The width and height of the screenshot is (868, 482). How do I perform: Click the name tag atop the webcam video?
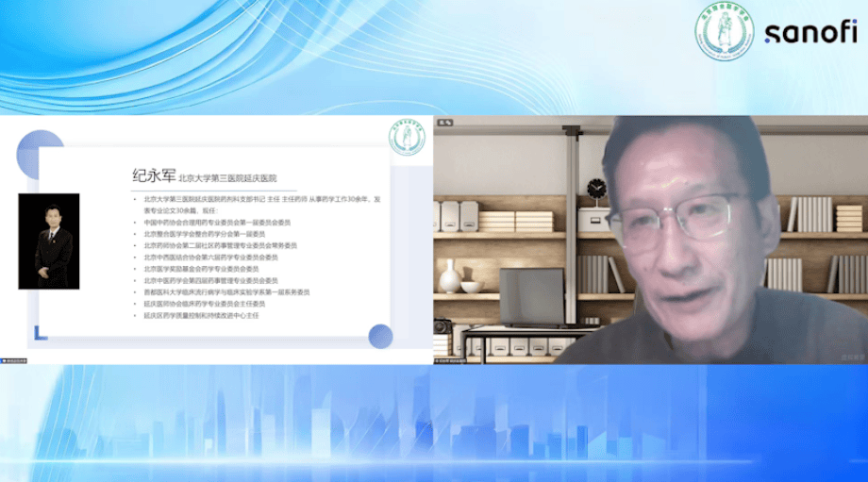pos(443,122)
